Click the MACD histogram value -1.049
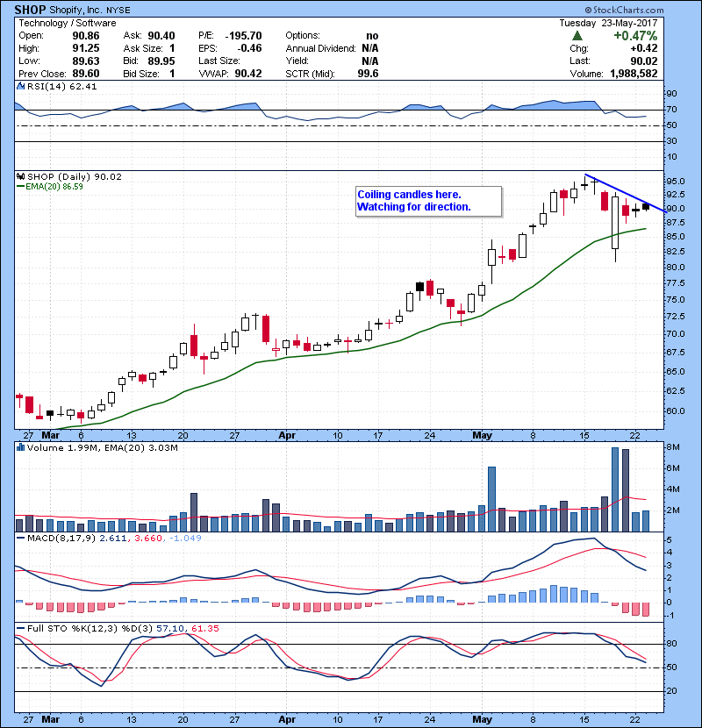 185,539
